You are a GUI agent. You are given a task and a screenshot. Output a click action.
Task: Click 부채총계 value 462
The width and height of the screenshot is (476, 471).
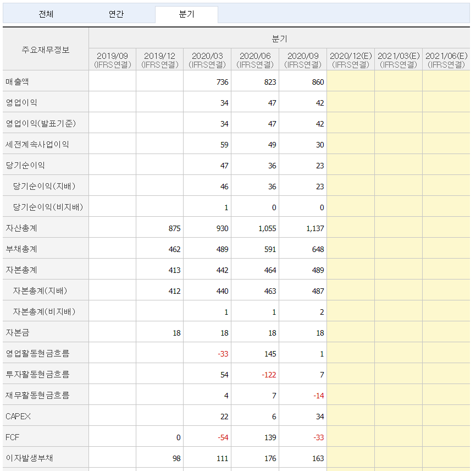pyautogui.click(x=175, y=249)
